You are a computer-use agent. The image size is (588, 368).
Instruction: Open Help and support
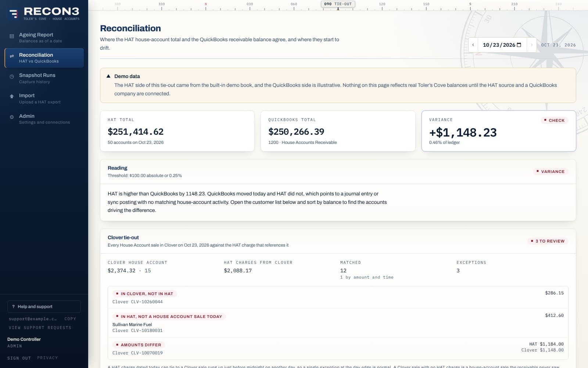click(x=44, y=307)
